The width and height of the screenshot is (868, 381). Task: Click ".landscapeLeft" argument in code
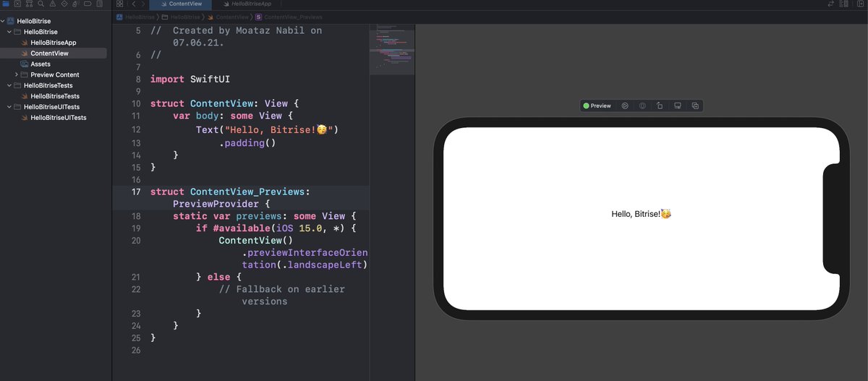[x=323, y=265]
